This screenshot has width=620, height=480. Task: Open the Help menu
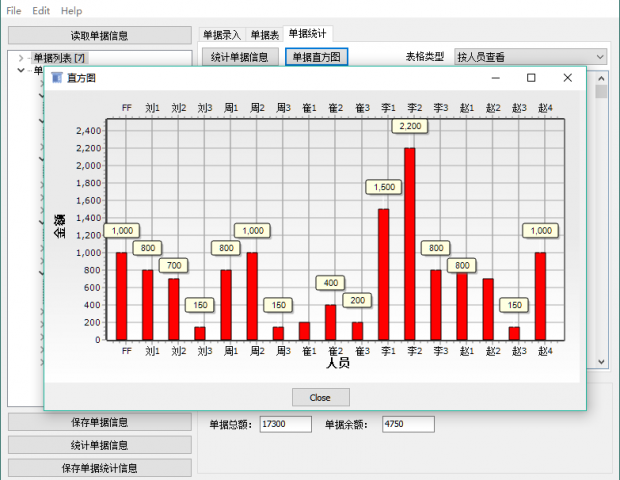pyautogui.click(x=71, y=10)
